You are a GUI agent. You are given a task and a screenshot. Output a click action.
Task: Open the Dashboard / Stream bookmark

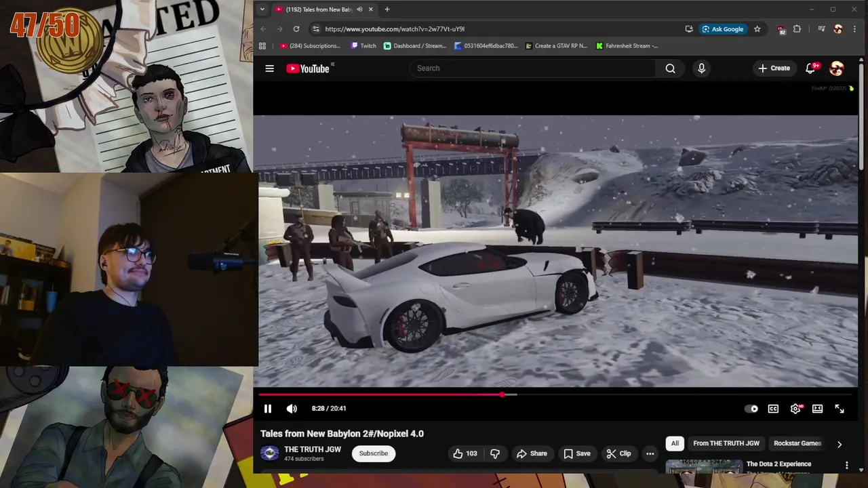coord(415,46)
